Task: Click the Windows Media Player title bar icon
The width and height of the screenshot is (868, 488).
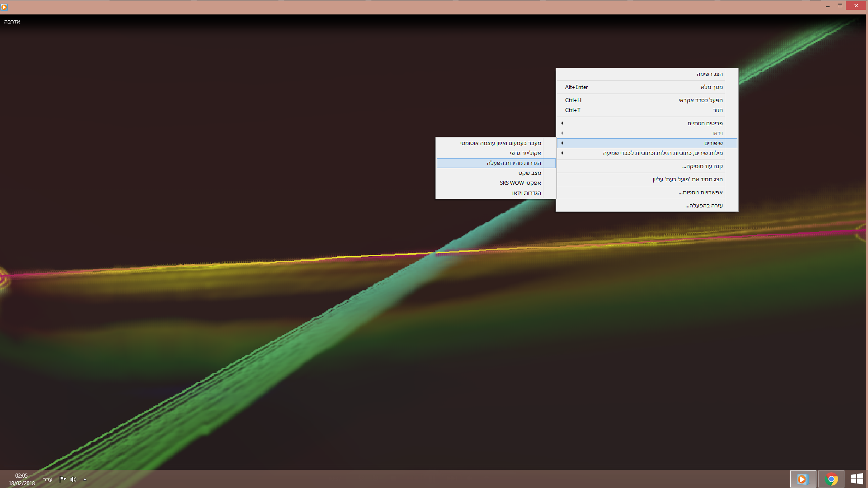Action: coord(4,7)
